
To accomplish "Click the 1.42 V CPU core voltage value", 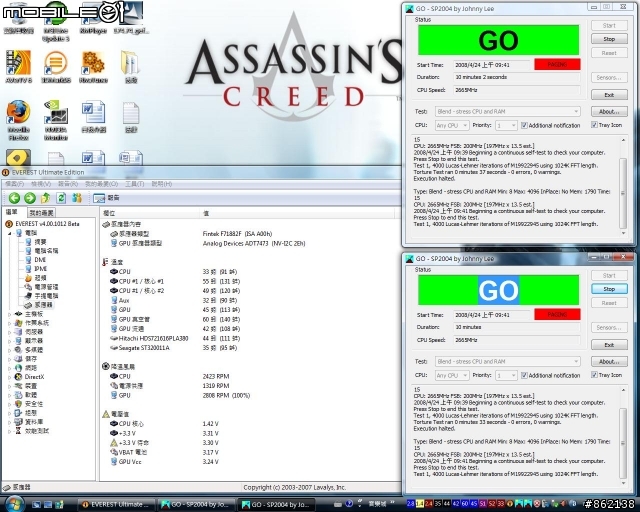I will (211, 424).
